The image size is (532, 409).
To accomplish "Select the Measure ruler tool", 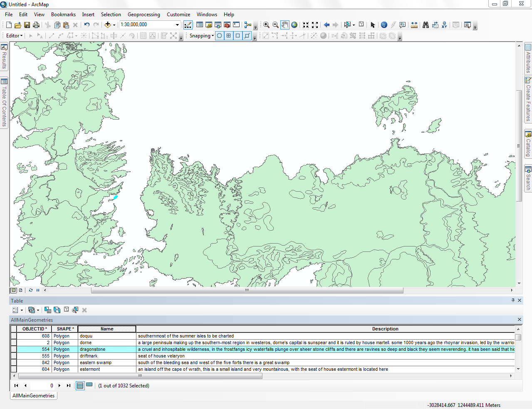I will click(x=414, y=25).
